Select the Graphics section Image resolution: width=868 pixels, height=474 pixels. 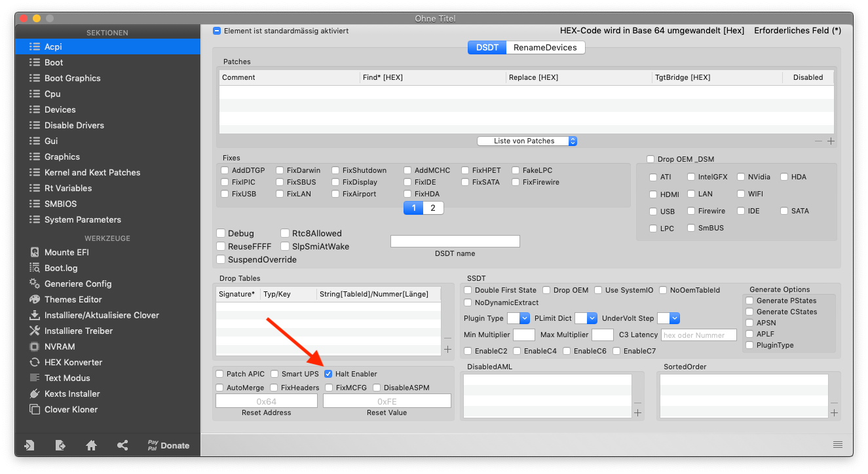(107, 156)
